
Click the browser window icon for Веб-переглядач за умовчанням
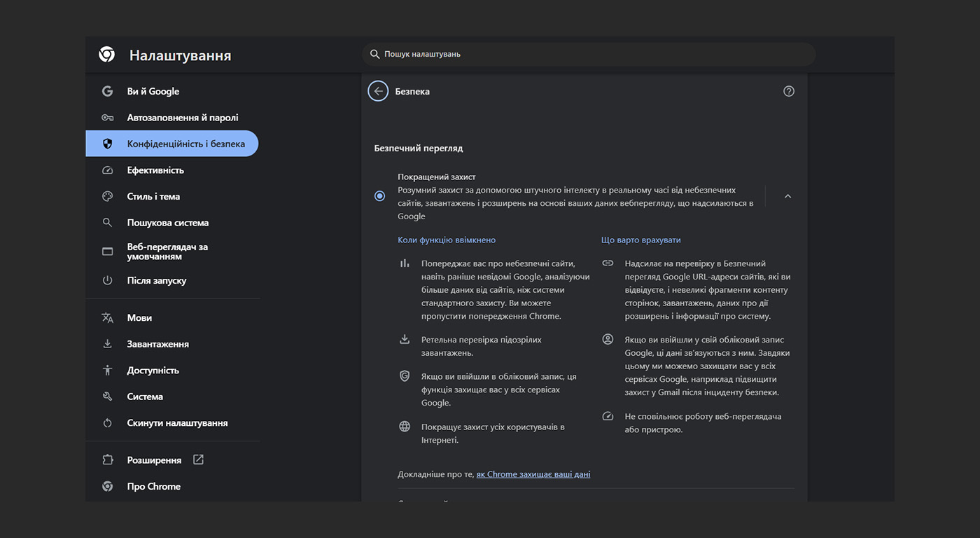click(107, 251)
